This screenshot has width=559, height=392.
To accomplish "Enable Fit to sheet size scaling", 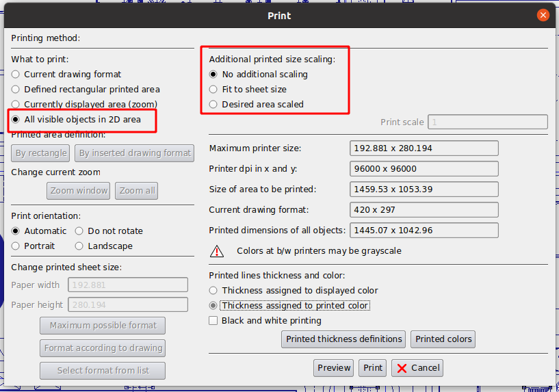I will point(213,89).
